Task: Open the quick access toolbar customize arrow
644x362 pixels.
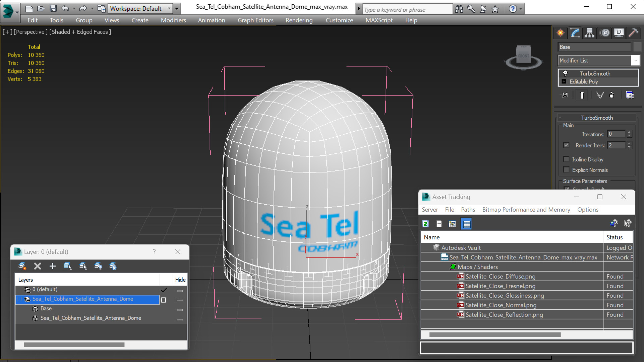Action: click(x=177, y=8)
